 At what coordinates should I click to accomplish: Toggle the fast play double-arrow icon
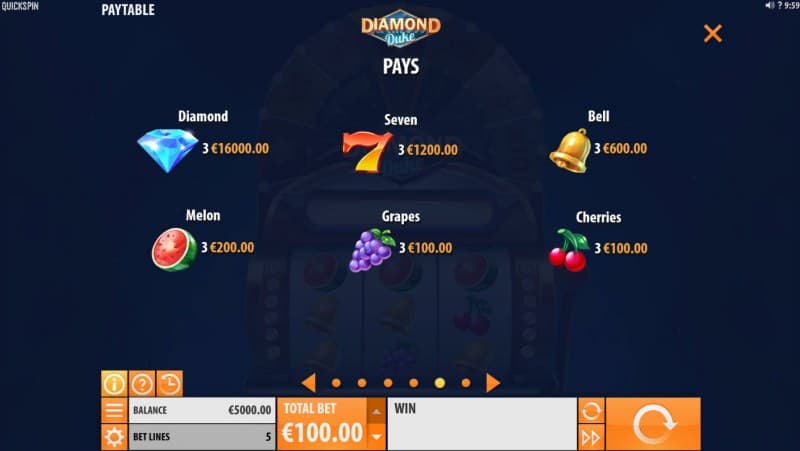(x=591, y=438)
